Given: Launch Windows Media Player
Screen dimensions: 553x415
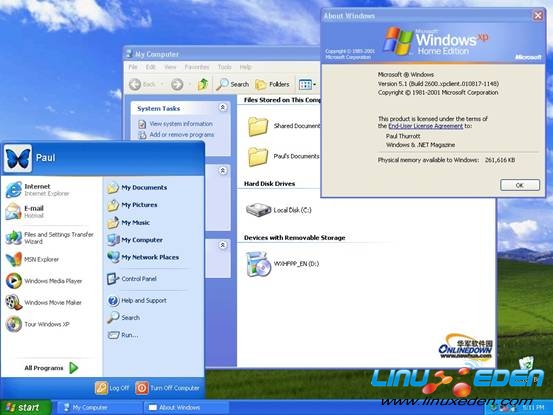Looking at the screenshot, I should click(x=44, y=281).
